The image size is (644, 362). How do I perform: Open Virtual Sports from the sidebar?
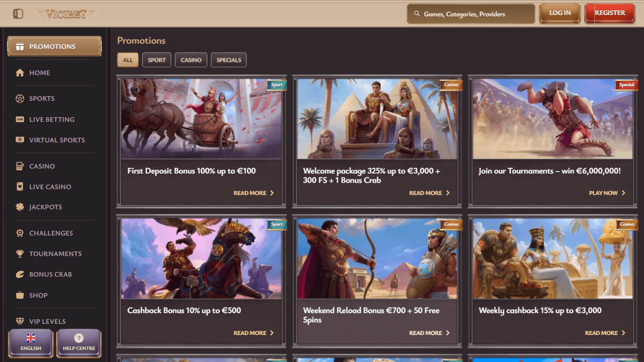coord(20,140)
